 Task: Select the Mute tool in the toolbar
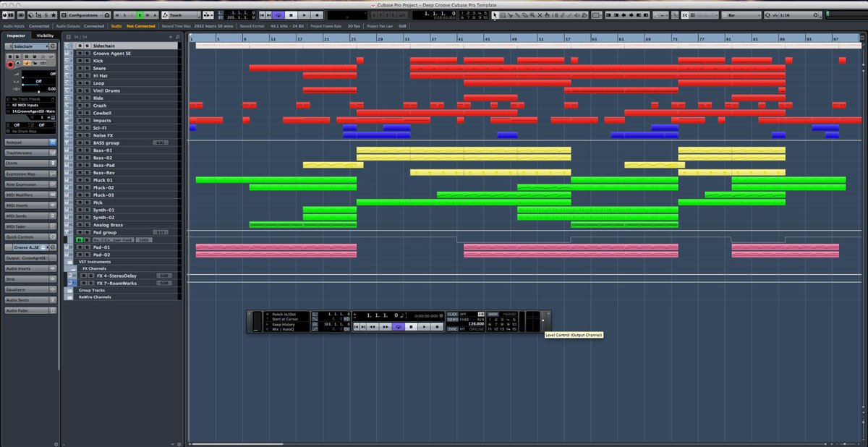tap(540, 14)
